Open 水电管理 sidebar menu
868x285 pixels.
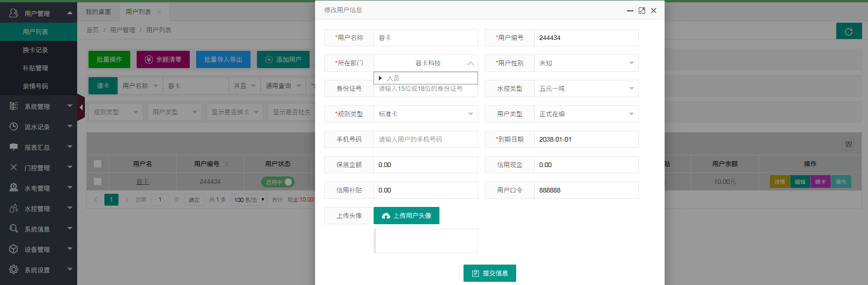pyautogui.click(x=38, y=188)
